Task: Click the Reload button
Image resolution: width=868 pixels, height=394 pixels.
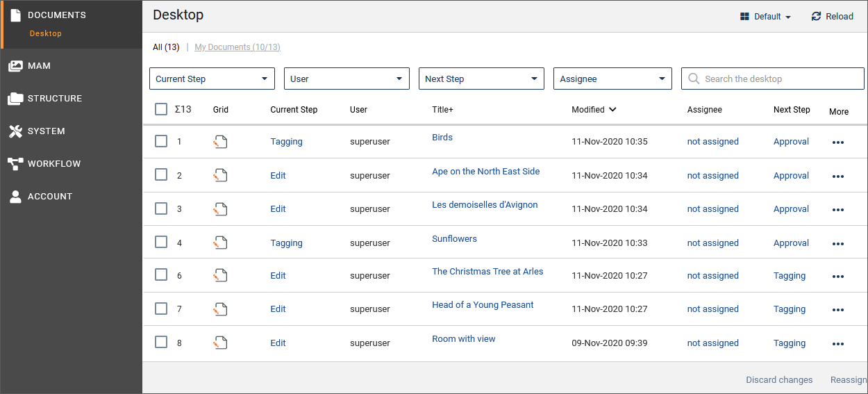Action: pyautogui.click(x=832, y=17)
